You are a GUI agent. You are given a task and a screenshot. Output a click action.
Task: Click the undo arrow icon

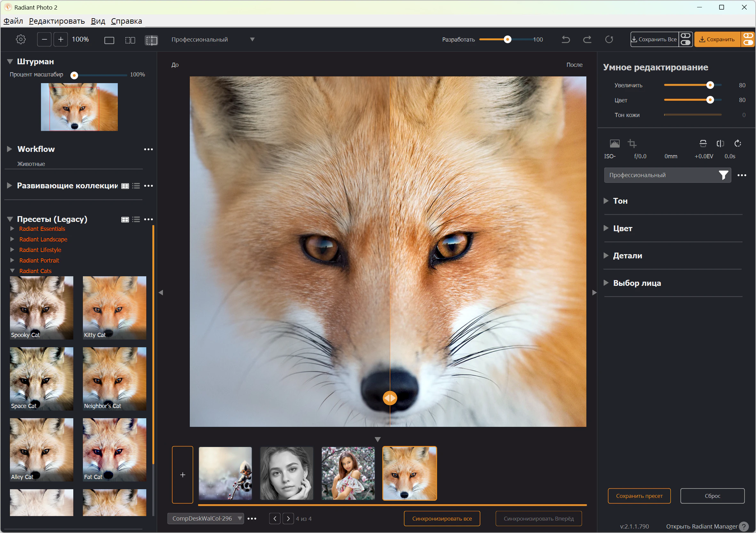[x=566, y=39]
